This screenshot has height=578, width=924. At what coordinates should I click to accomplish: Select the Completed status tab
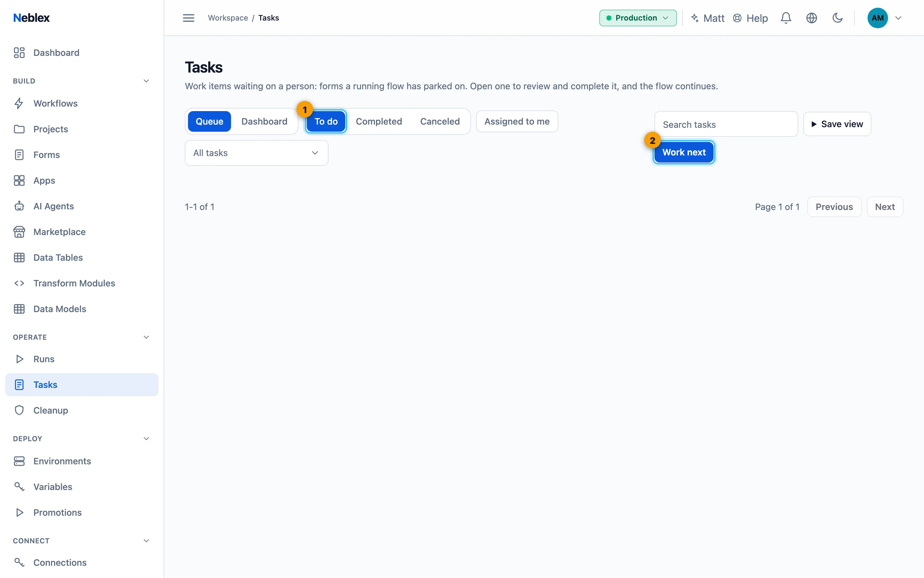[379, 122]
